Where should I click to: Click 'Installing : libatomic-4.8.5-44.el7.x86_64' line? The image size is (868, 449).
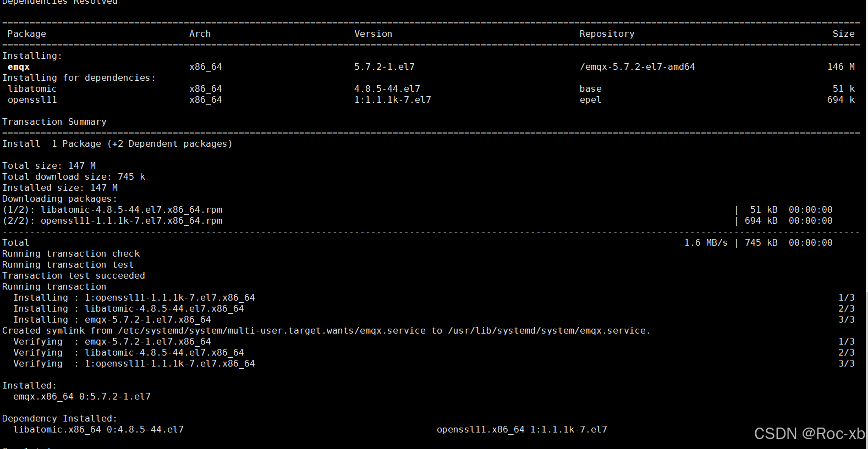(129, 309)
